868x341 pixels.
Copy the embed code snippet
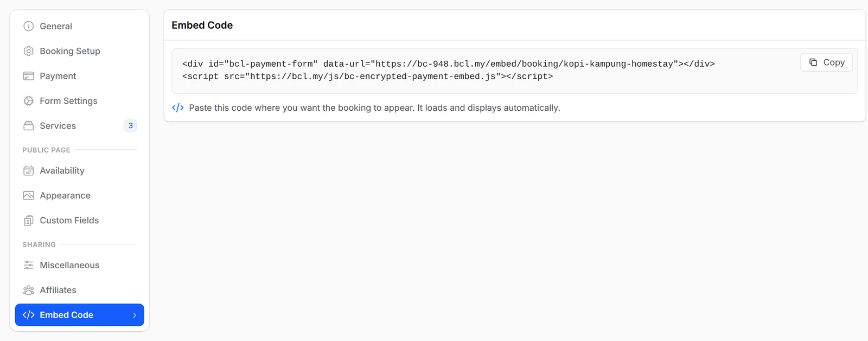click(826, 62)
